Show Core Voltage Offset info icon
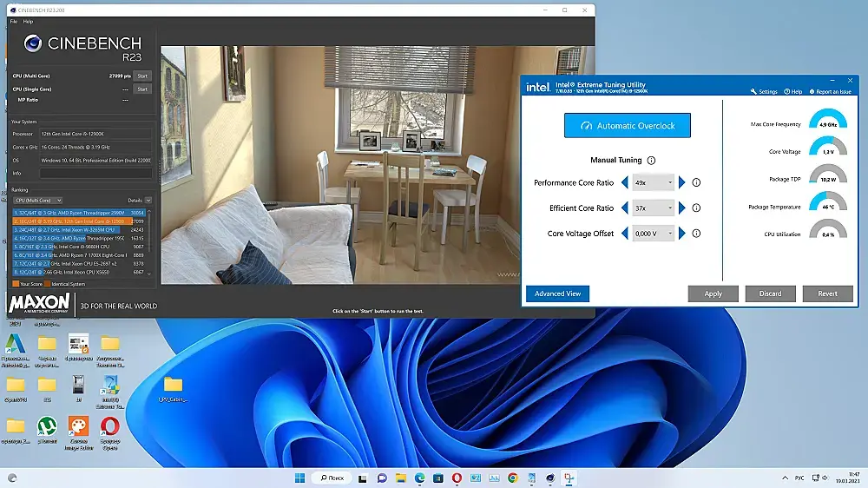The height and width of the screenshot is (488, 868). point(696,234)
